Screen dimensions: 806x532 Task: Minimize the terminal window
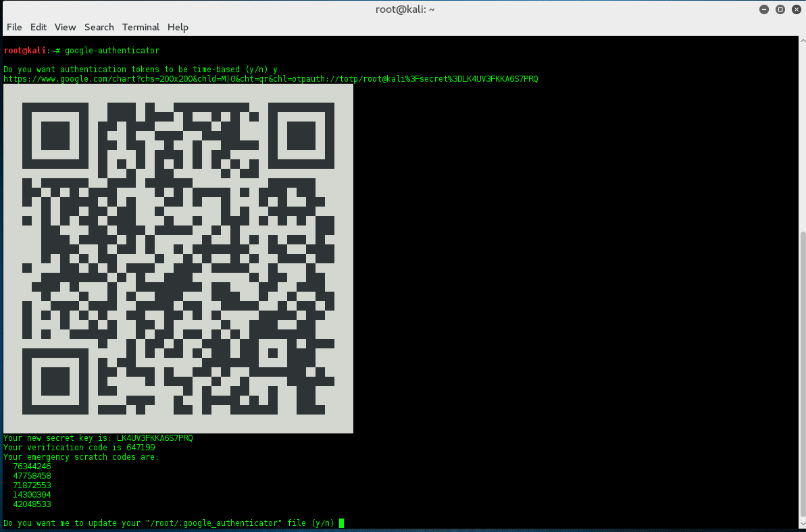click(765, 9)
